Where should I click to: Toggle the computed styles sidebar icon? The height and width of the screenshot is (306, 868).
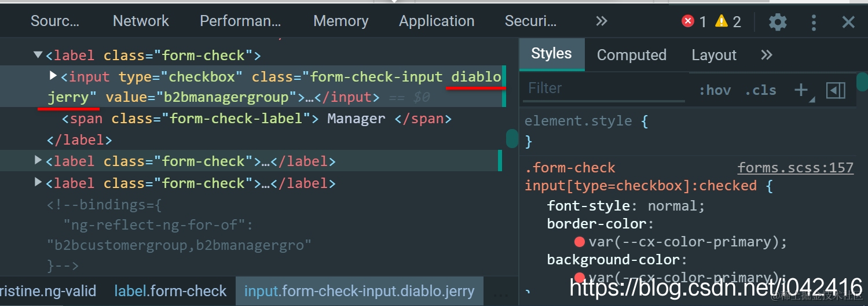(836, 90)
